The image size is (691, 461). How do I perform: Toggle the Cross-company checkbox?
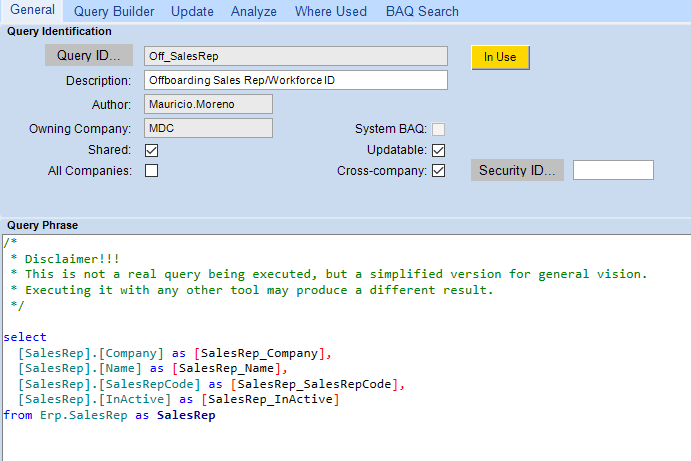click(x=438, y=171)
